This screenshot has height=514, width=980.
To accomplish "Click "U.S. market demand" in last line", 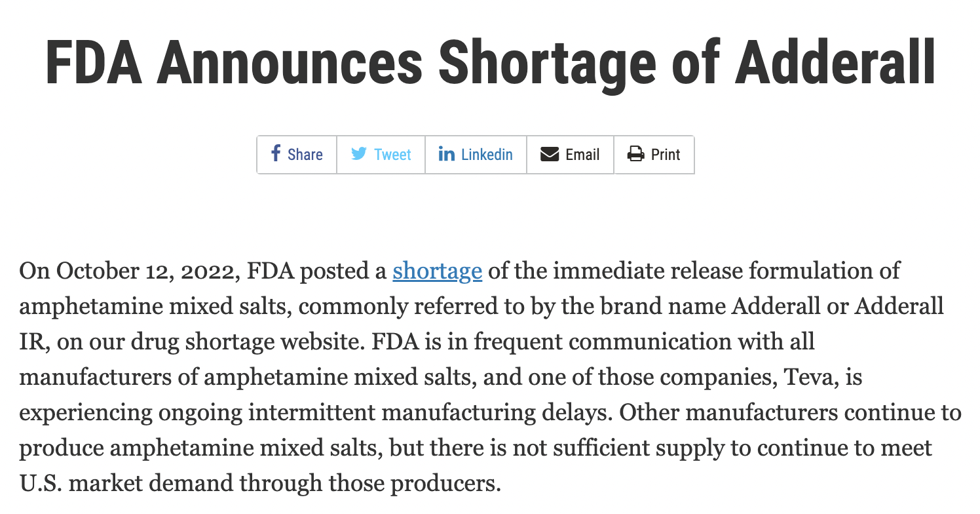I will click(126, 483).
